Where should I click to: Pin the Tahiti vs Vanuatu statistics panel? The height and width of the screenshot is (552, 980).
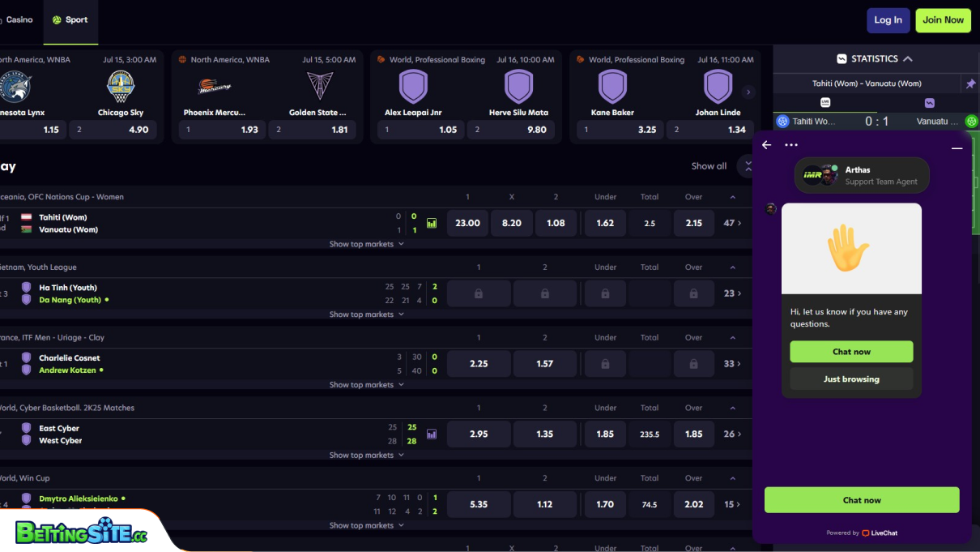tap(970, 84)
